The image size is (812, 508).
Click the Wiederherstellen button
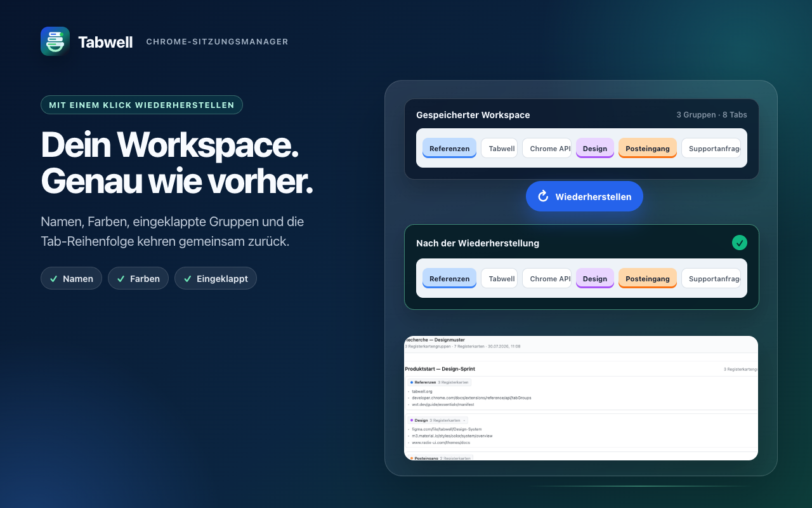(x=584, y=196)
